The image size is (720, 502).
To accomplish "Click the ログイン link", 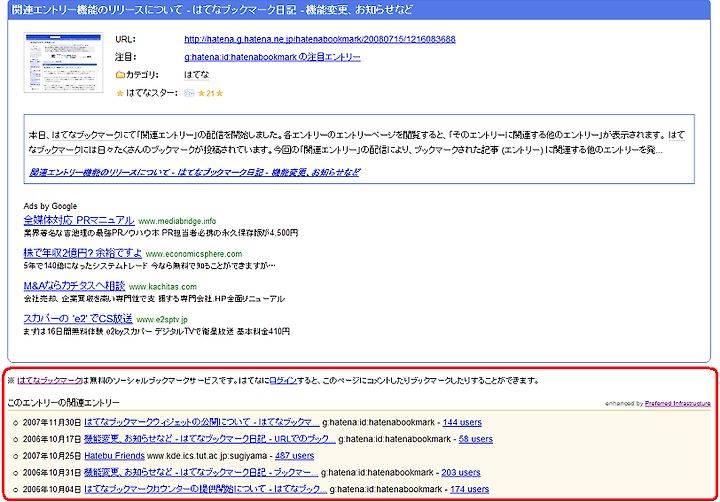I will (283, 380).
